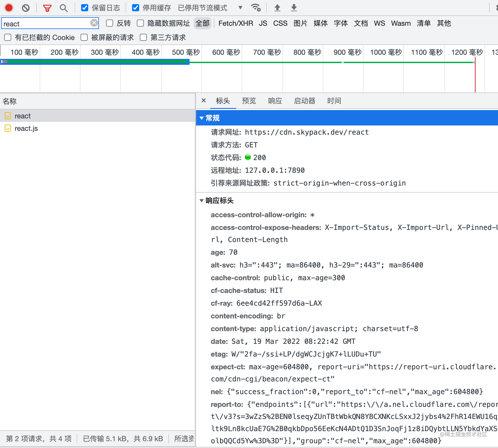
Task: Open the network search magnifier
Action: point(63,8)
